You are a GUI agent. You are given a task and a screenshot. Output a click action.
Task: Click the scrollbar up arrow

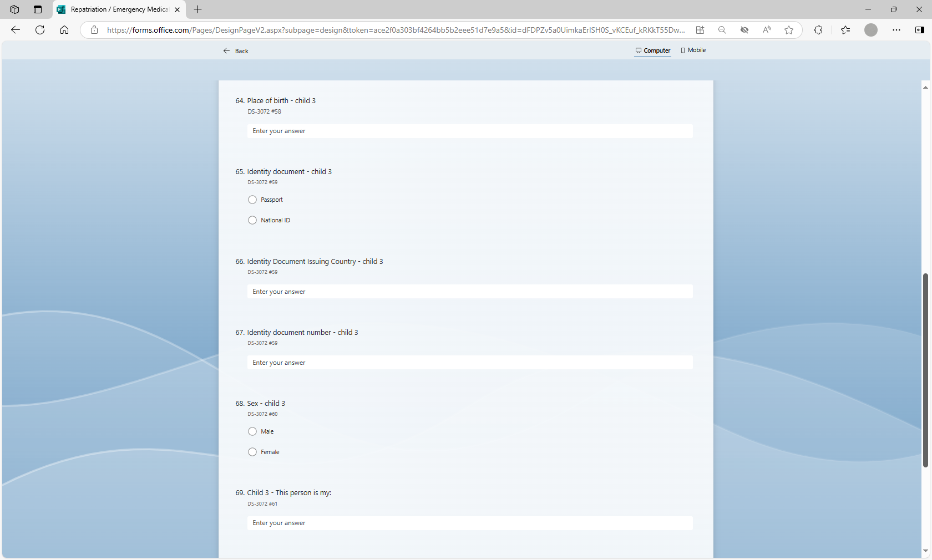coord(925,87)
